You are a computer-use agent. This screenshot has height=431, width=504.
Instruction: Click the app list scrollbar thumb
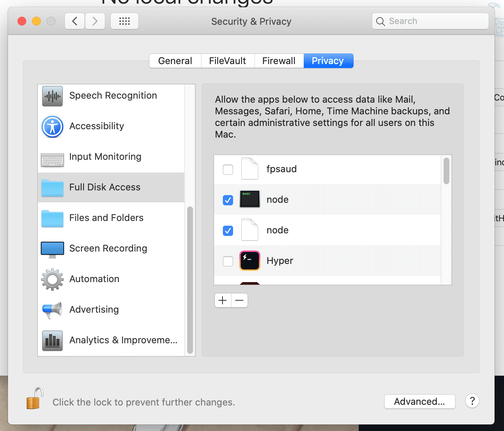click(446, 171)
